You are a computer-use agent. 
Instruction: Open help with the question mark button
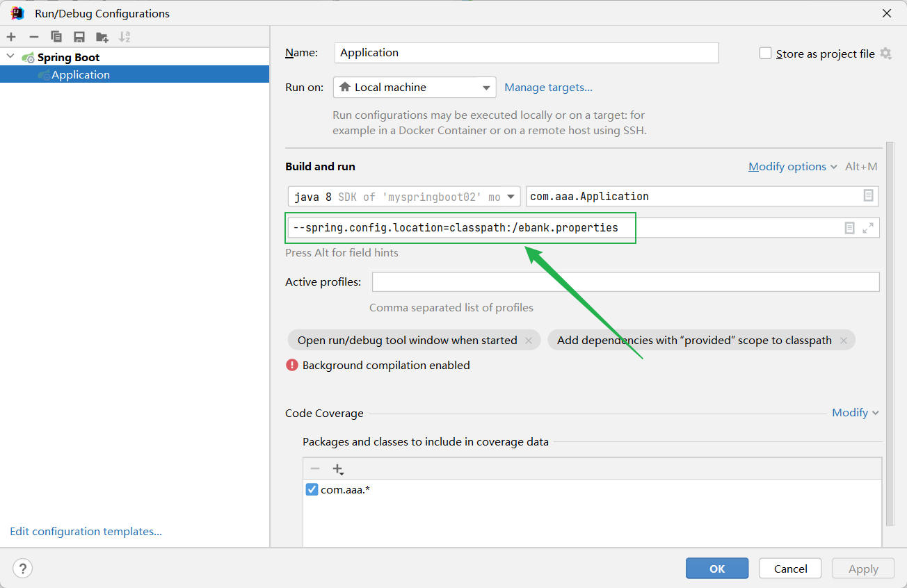pos(23,569)
